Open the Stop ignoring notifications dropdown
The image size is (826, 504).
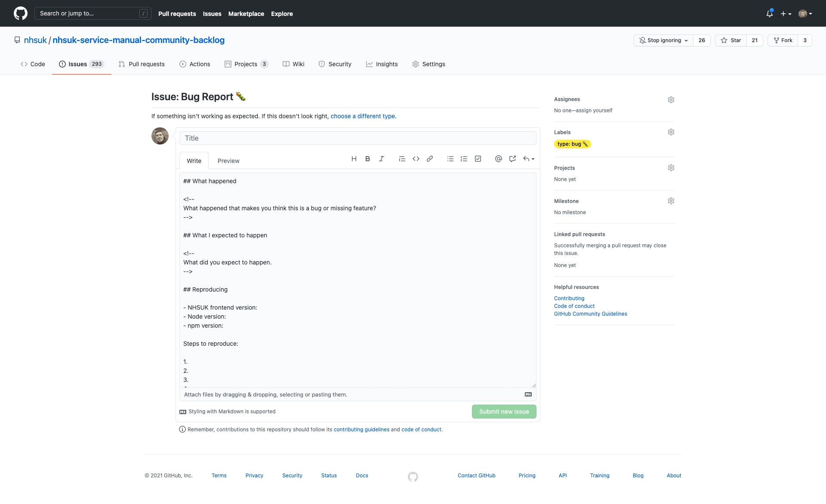coord(663,40)
